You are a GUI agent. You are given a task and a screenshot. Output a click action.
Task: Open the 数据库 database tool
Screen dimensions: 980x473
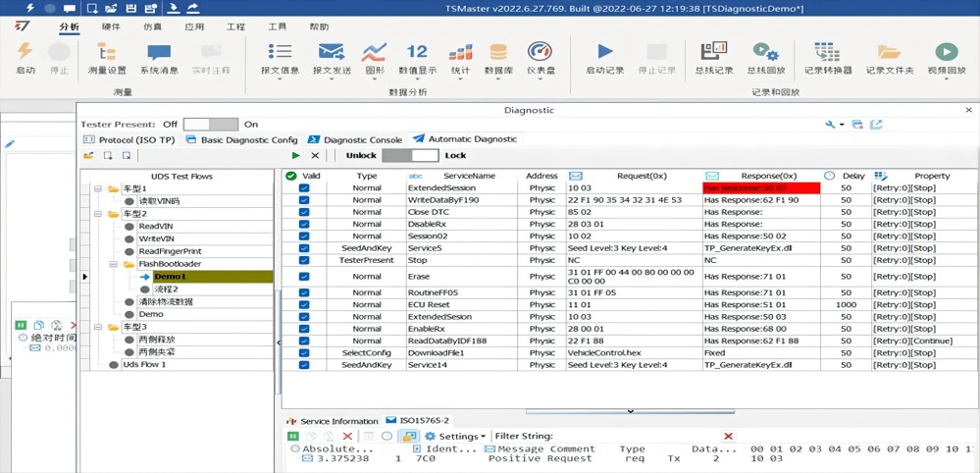(497, 53)
